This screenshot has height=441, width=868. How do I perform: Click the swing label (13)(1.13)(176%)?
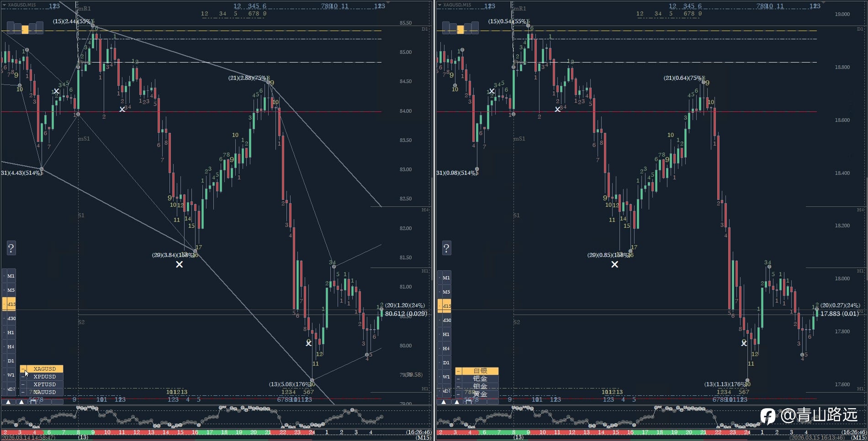[726, 384]
